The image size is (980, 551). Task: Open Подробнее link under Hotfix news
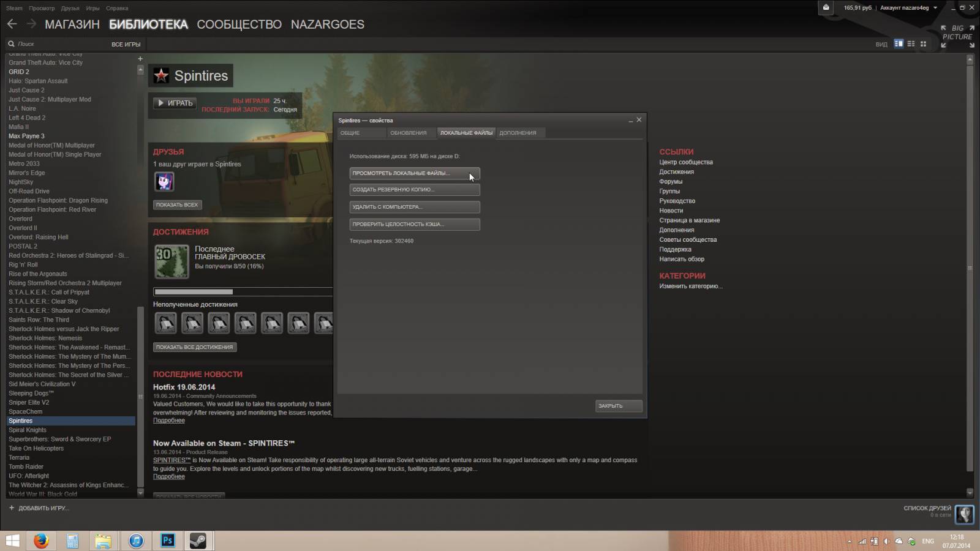169,421
